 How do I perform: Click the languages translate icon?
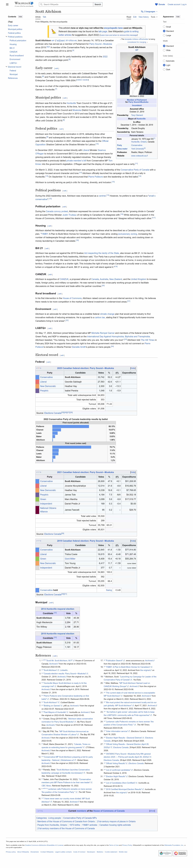coord(142,11)
